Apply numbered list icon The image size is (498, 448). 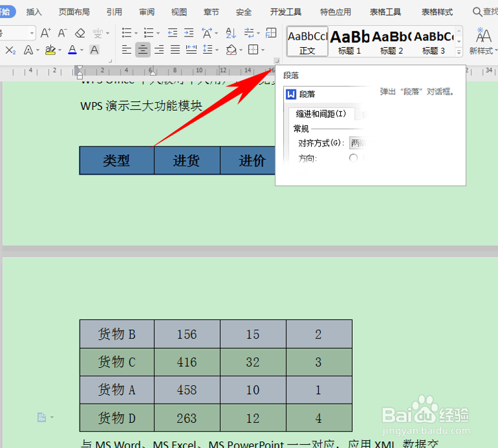click(x=149, y=32)
